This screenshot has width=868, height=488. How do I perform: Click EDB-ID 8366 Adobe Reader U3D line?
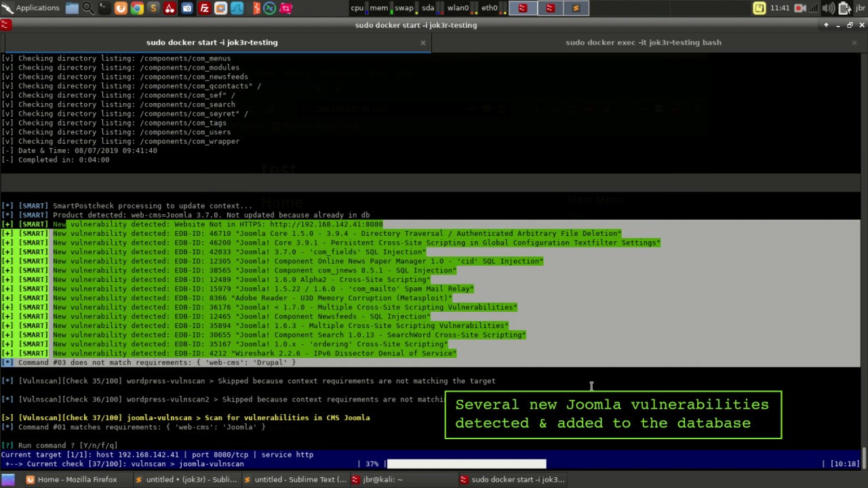click(x=226, y=298)
